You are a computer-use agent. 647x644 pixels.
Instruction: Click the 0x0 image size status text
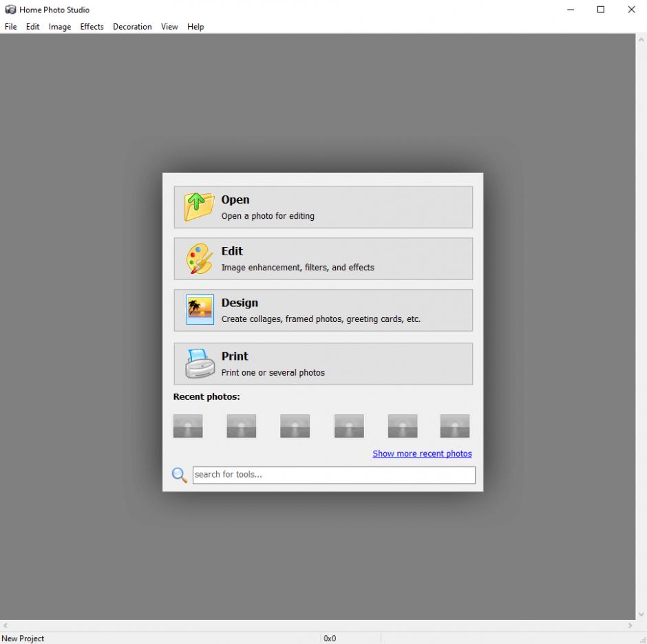pos(330,638)
